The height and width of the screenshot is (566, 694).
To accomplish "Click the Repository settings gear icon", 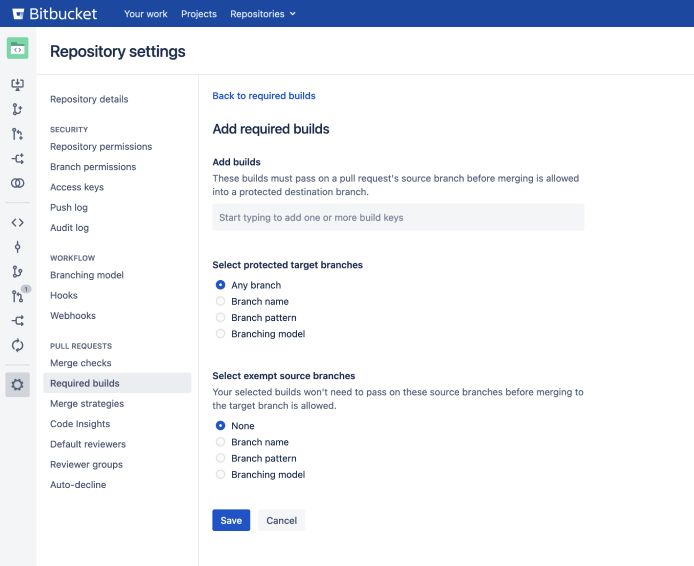I will tap(17, 384).
